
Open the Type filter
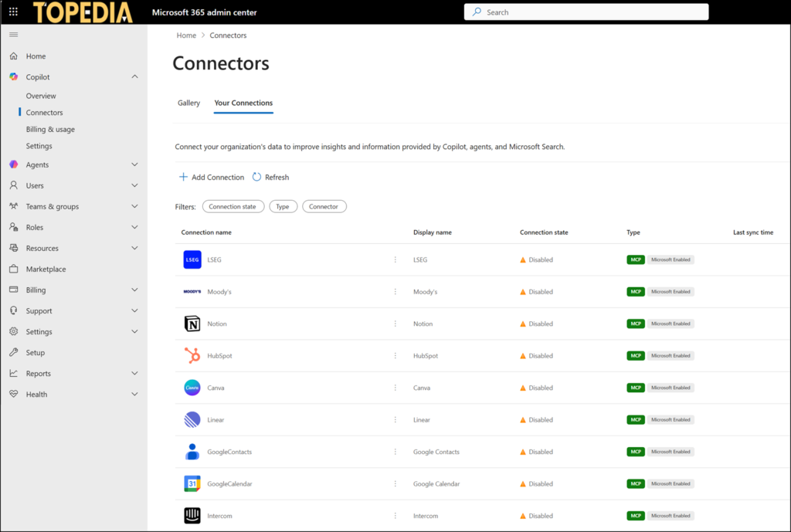(x=283, y=206)
